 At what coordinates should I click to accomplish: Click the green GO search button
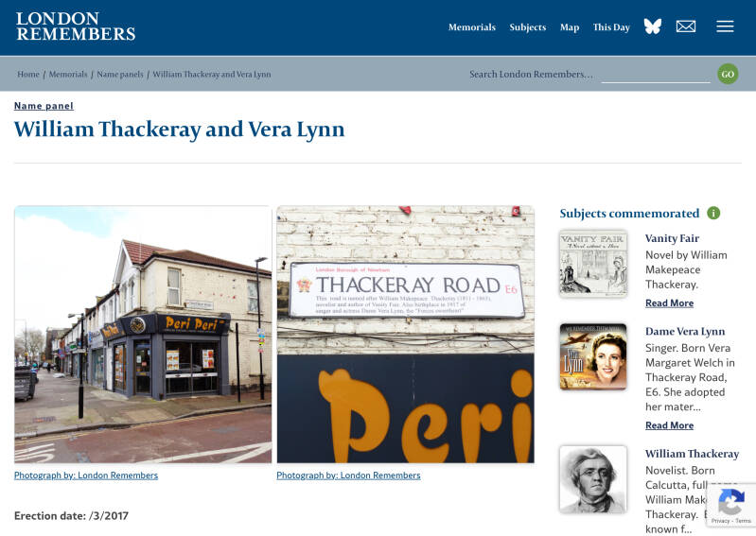point(728,74)
